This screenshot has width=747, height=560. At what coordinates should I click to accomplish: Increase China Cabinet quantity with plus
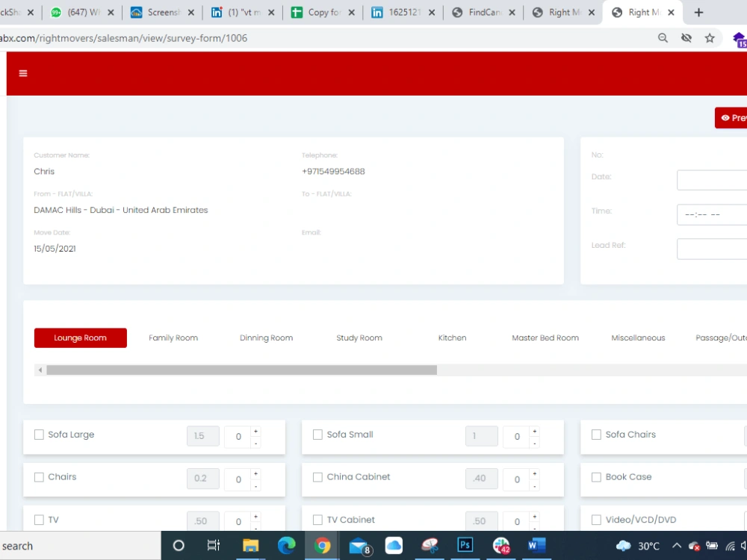pos(535,474)
